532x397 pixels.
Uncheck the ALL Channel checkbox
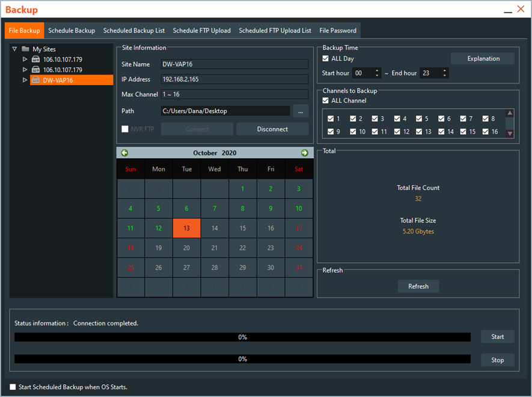click(326, 100)
